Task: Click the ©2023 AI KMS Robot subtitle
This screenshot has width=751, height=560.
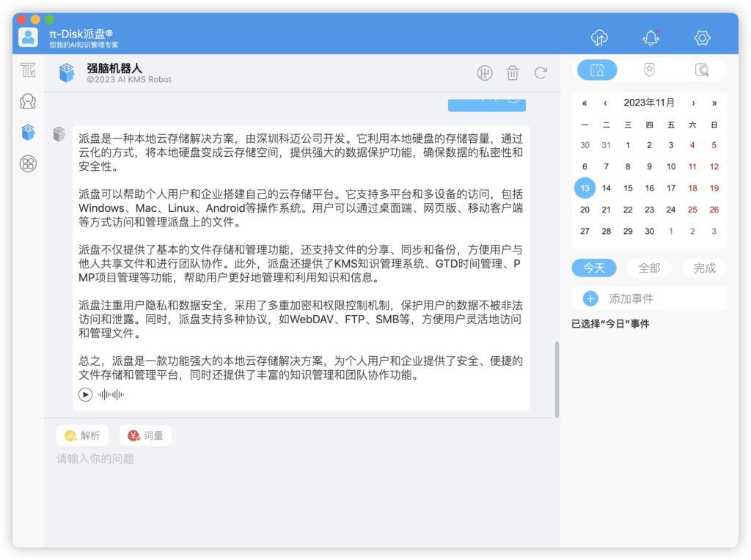Action: point(129,80)
